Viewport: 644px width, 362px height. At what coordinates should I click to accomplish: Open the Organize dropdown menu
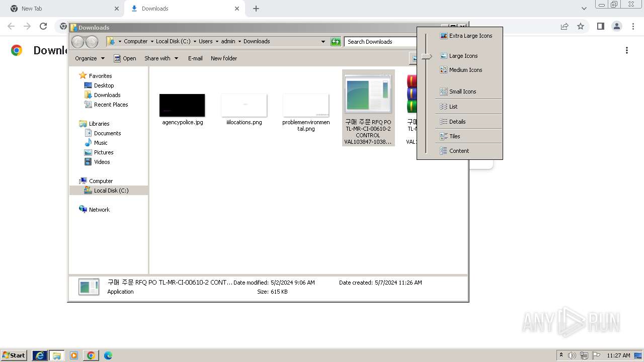click(90, 58)
